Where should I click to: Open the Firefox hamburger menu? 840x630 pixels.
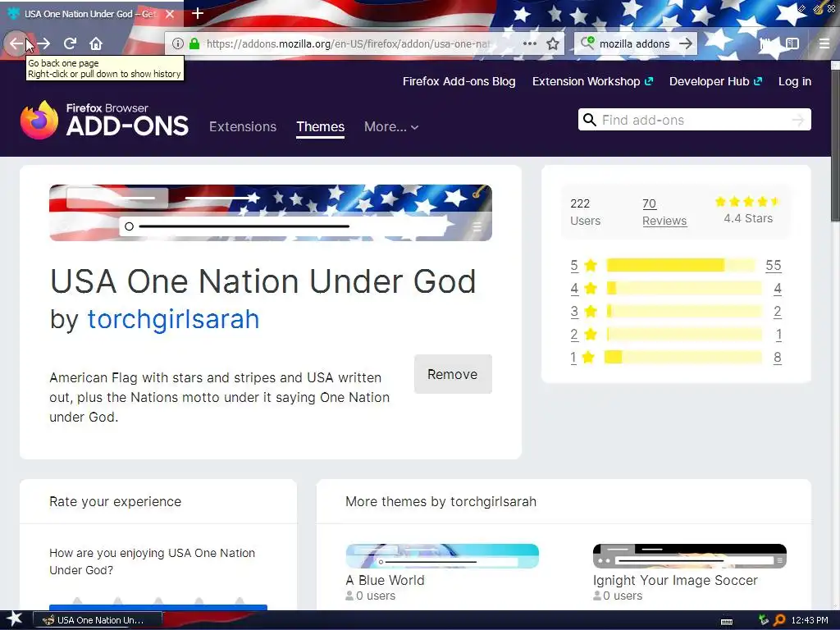(x=824, y=43)
